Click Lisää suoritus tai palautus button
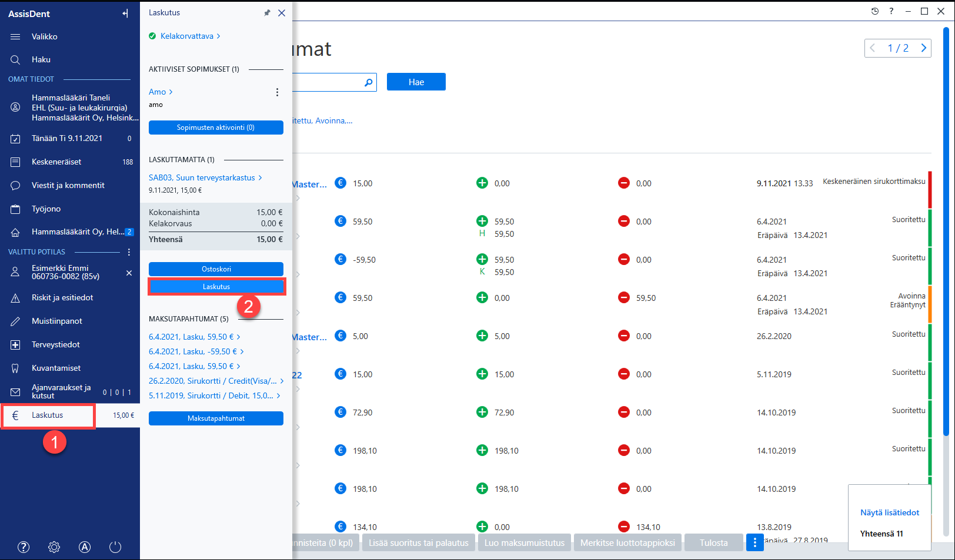The width and height of the screenshot is (955, 560). (x=419, y=543)
